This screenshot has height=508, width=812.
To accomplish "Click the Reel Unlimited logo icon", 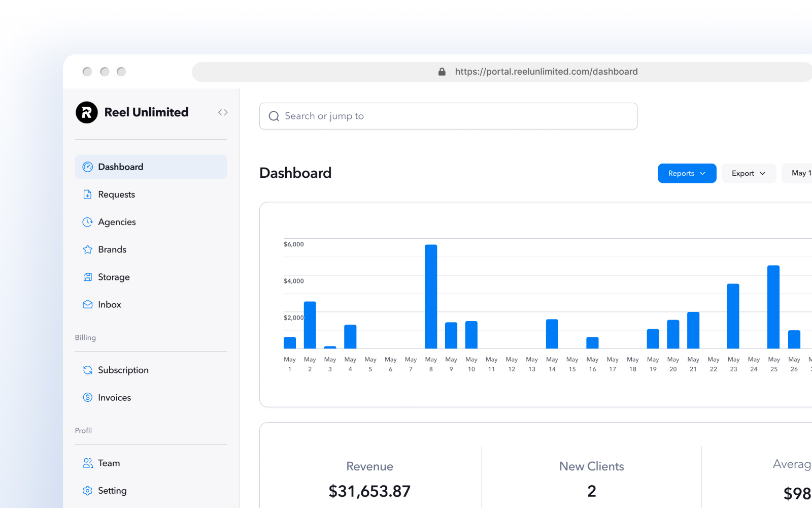I will [x=87, y=112].
